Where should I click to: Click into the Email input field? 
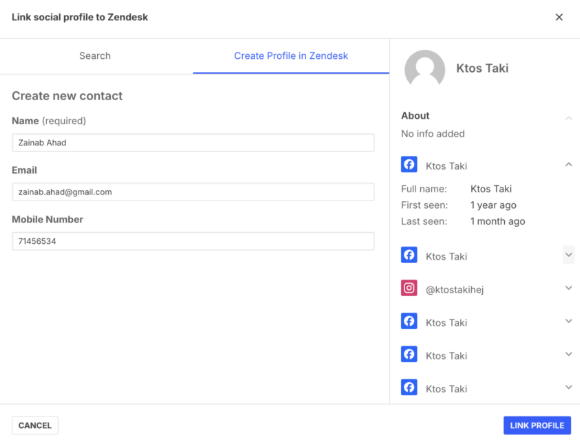(193, 192)
